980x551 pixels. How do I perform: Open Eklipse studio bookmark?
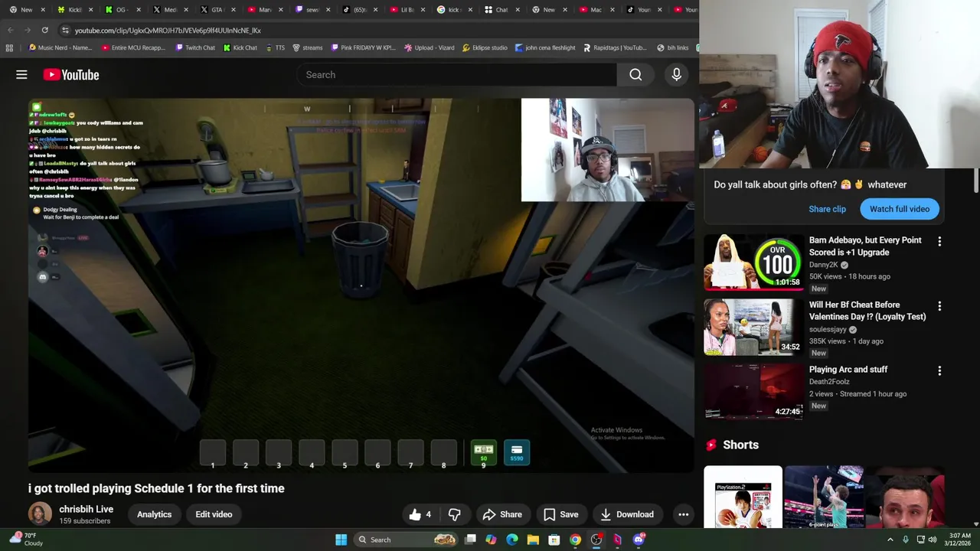485,47
